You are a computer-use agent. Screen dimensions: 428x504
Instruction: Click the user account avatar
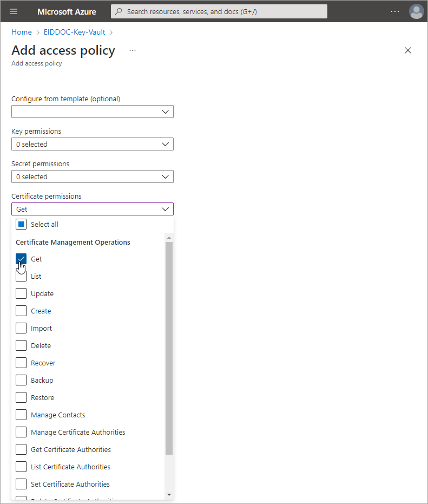(416, 11)
